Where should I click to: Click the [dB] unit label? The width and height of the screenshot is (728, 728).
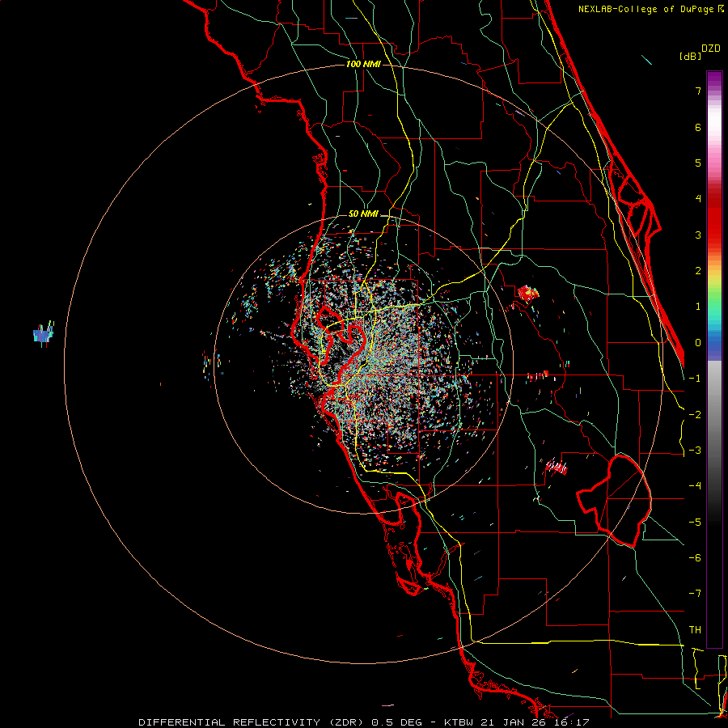[690, 56]
